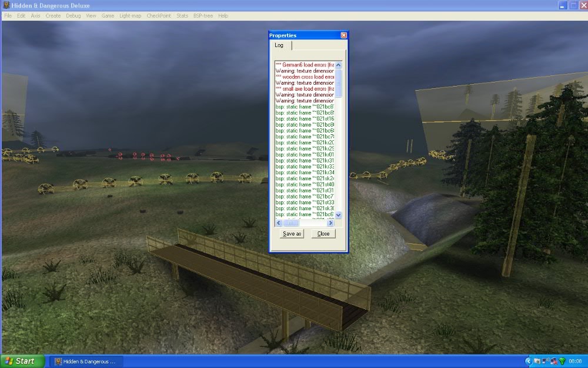The image size is (588, 368).
Task: Click the taskbar clock showing 08:08
Action: [x=575, y=362]
